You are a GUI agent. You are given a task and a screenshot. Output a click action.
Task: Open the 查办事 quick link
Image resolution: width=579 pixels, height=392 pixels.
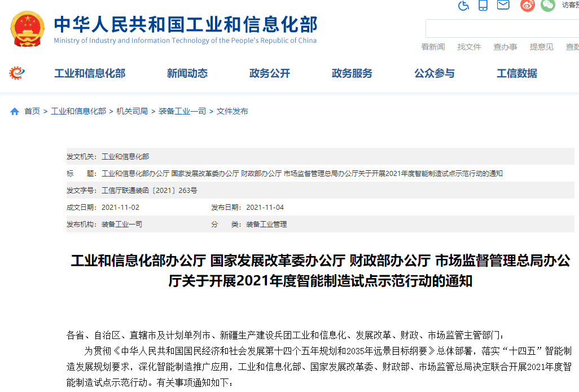coord(505,47)
